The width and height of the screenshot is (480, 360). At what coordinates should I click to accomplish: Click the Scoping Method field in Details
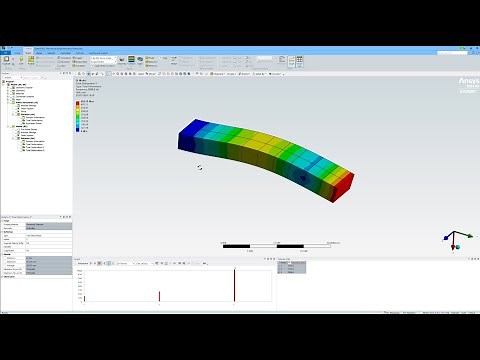[49, 224]
